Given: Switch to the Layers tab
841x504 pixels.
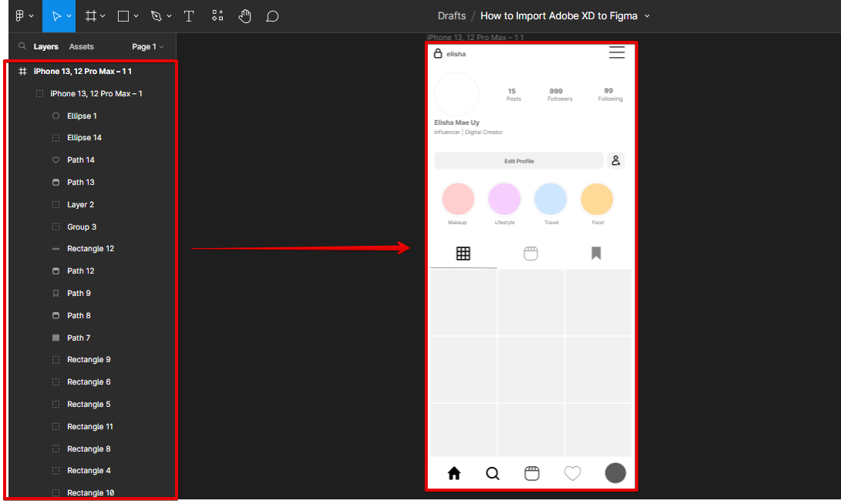Looking at the screenshot, I should click(x=46, y=47).
